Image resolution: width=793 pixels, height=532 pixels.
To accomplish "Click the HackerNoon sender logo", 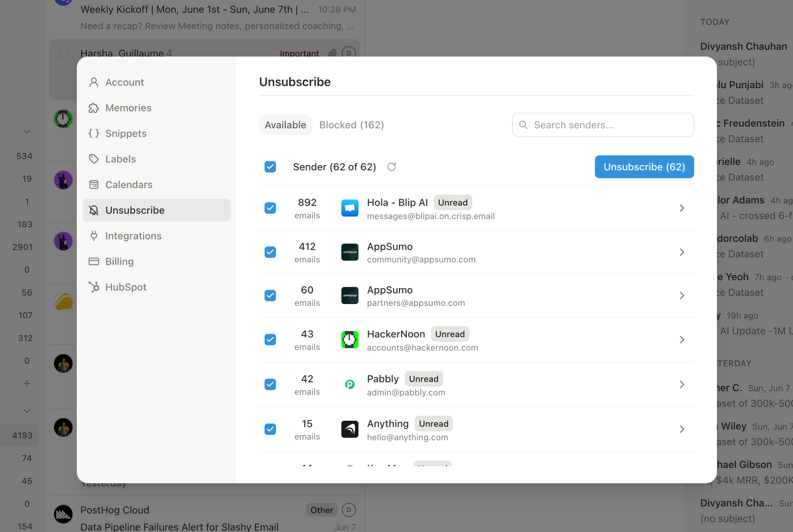I will coord(350,340).
